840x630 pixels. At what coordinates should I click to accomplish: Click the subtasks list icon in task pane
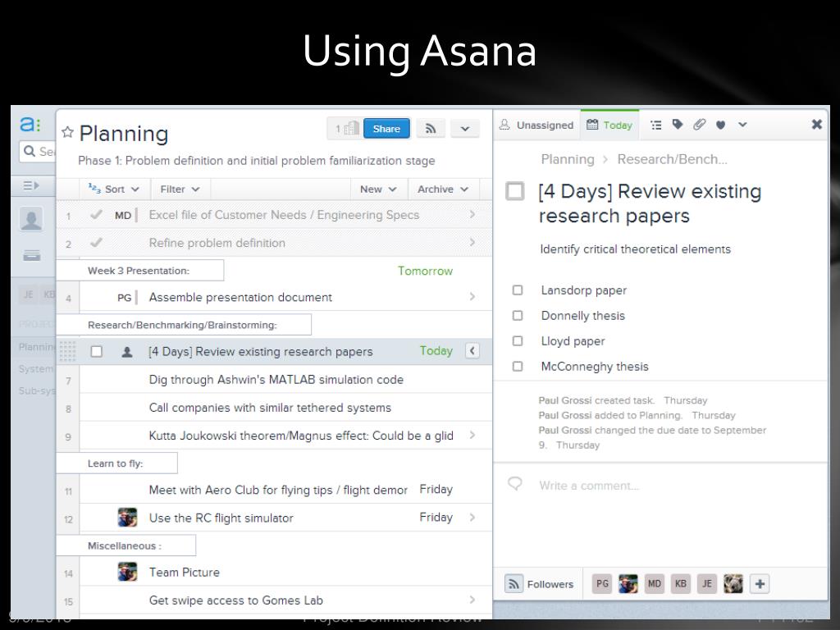(655, 125)
